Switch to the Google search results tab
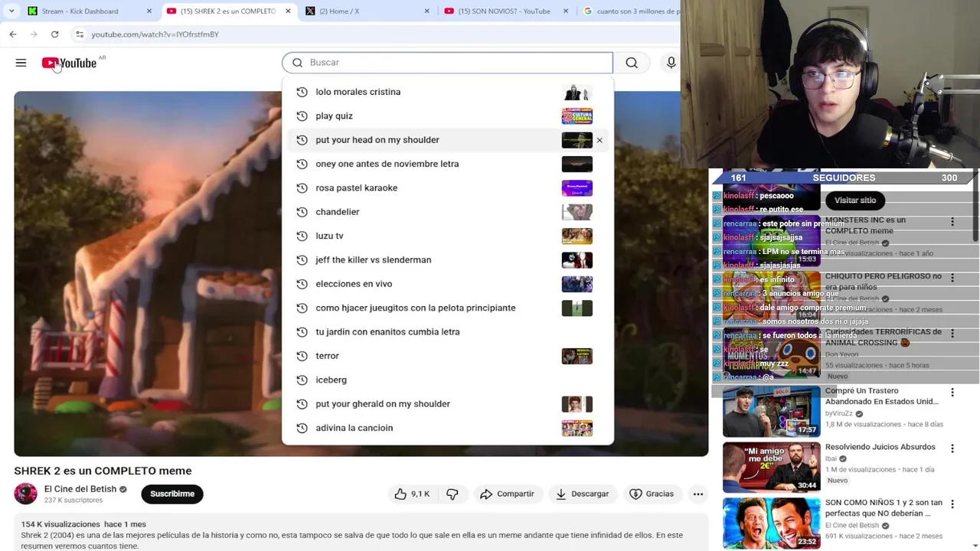Image resolution: width=980 pixels, height=551 pixels. tap(630, 11)
